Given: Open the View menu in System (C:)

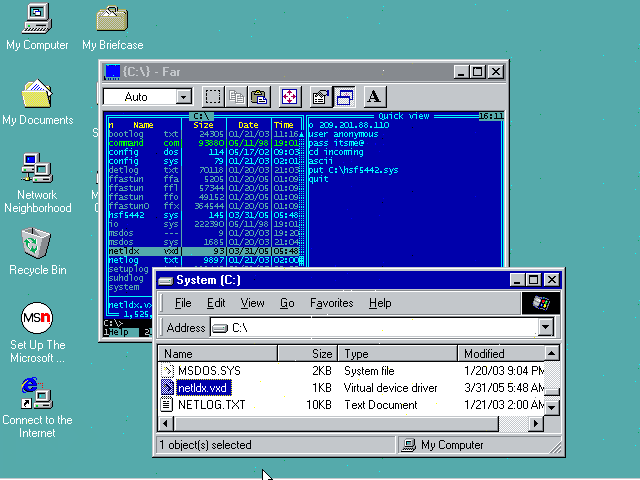Looking at the screenshot, I should point(252,303).
